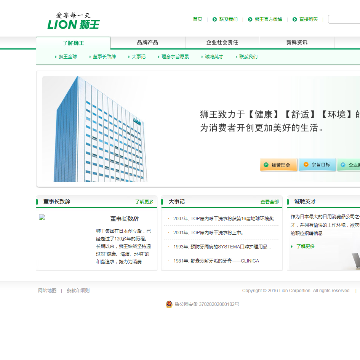Screen dimensions: 360x360
Task: Click the green circle icon on the orange button
Action: tap(266, 165)
